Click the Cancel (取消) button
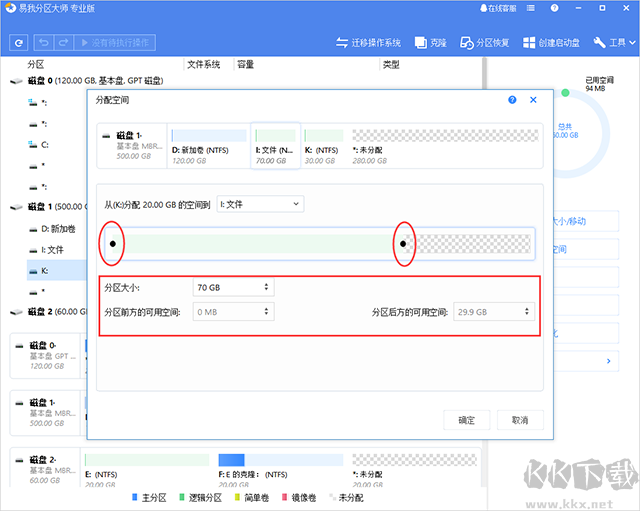This screenshot has height=511, width=640. [x=520, y=420]
